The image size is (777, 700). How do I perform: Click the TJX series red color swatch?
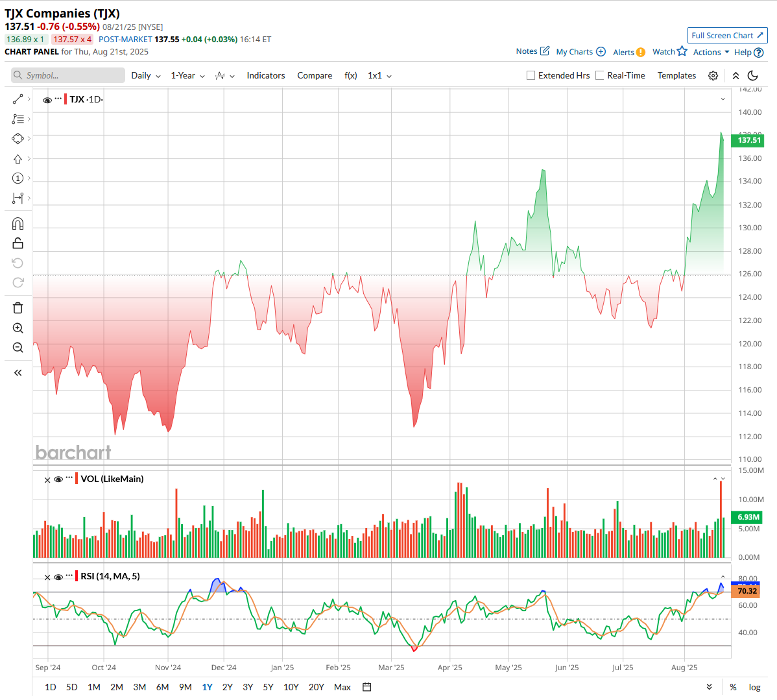[x=66, y=99]
